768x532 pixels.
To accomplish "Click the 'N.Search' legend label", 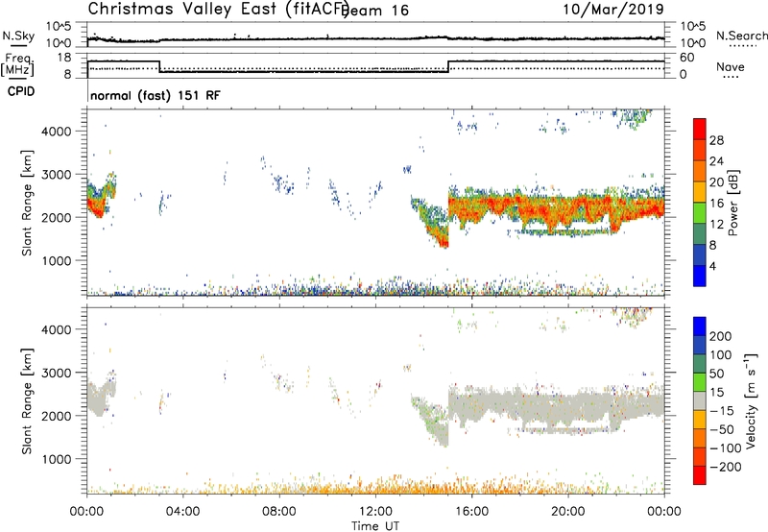I will (x=741, y=36).
